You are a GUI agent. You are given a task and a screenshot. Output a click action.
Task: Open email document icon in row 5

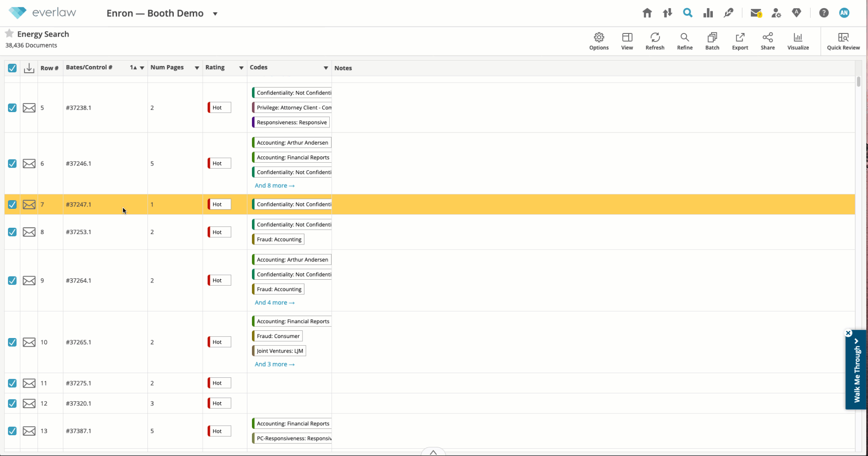[29, 108]
